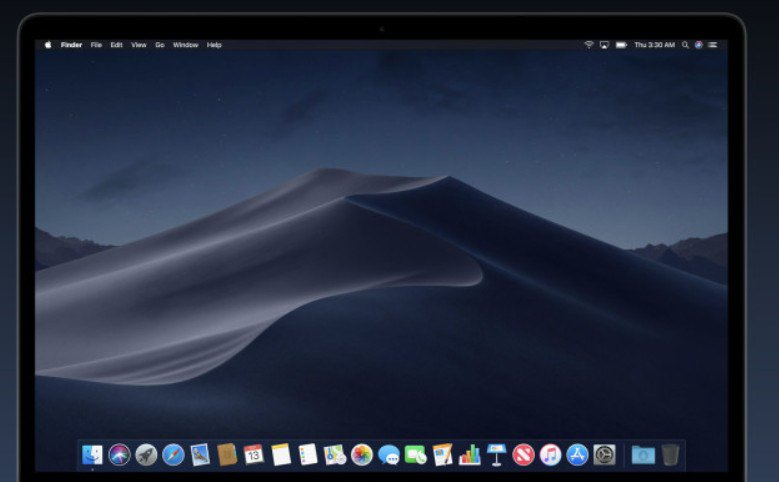Launch FaceTime green icon in dock
Image resolution: width=779 pixels, height=482 pixels.
click(416, 455)
